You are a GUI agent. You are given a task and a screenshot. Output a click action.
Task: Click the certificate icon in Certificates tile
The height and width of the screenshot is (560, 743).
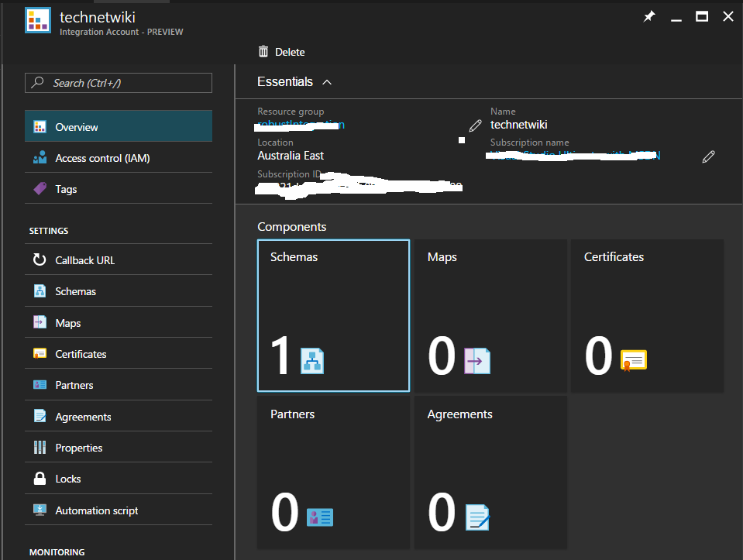634,360
